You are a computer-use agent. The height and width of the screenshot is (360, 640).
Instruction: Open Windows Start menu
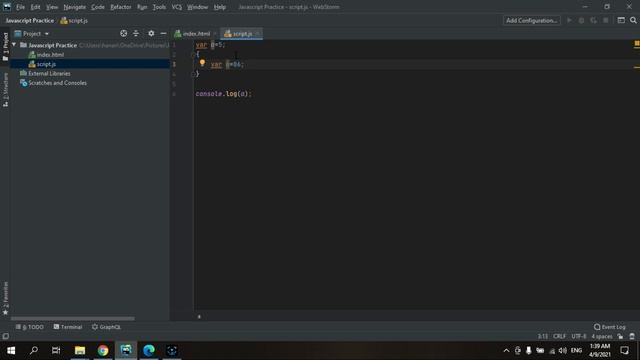click(x=11, y=350)
